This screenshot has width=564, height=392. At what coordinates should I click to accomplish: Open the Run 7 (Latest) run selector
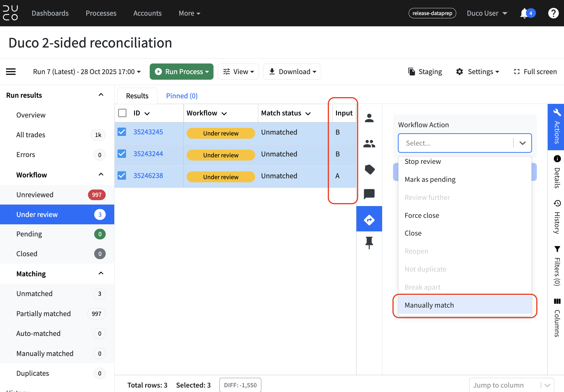[x=87, y=72]
